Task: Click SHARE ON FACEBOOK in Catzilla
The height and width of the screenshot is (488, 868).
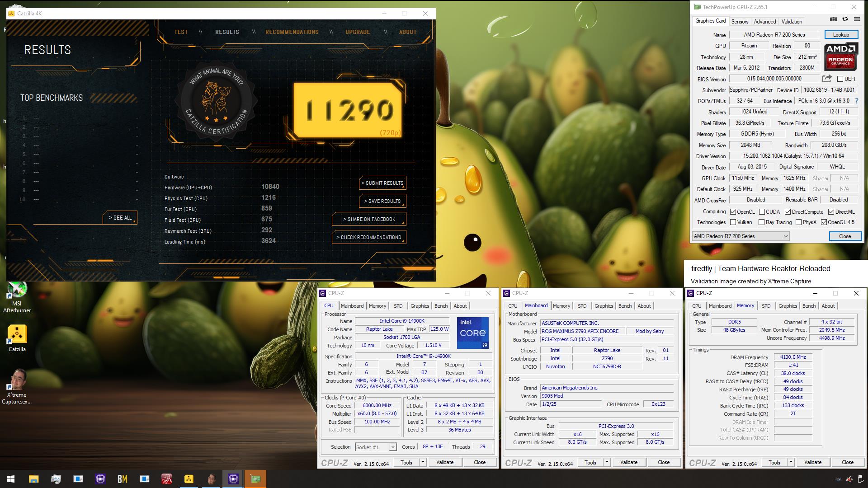Action: [369, 219]
